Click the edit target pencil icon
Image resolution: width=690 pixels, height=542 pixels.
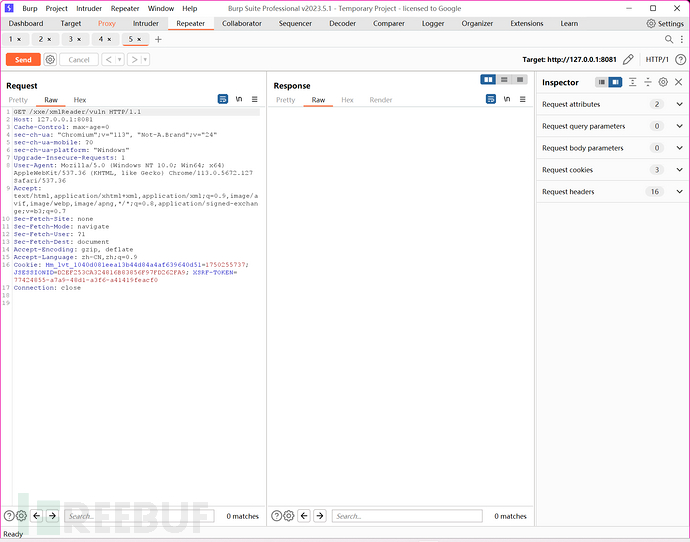click(x=628, y=60)
